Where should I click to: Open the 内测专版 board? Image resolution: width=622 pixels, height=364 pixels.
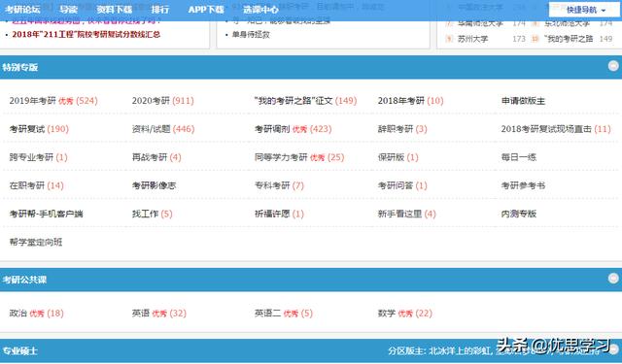click(518, 214)
